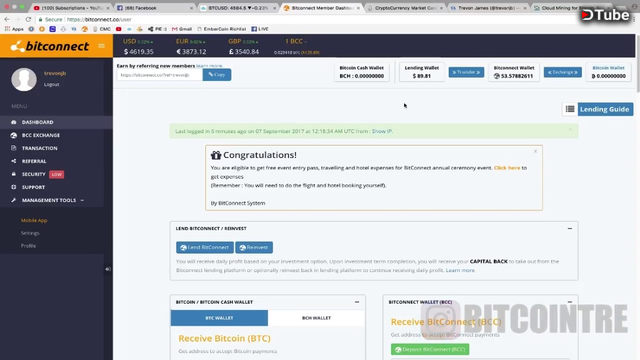Click the browser back arrow
Image resolution: width=640 pixels, height=360 pixels.
(x=7, y=19)
